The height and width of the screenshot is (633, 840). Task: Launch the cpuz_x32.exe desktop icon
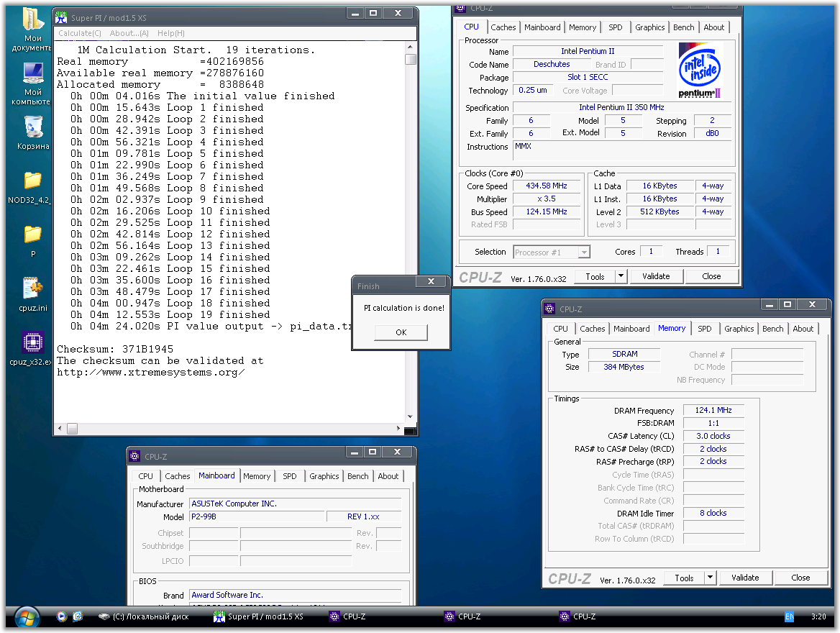pos(31,348)
